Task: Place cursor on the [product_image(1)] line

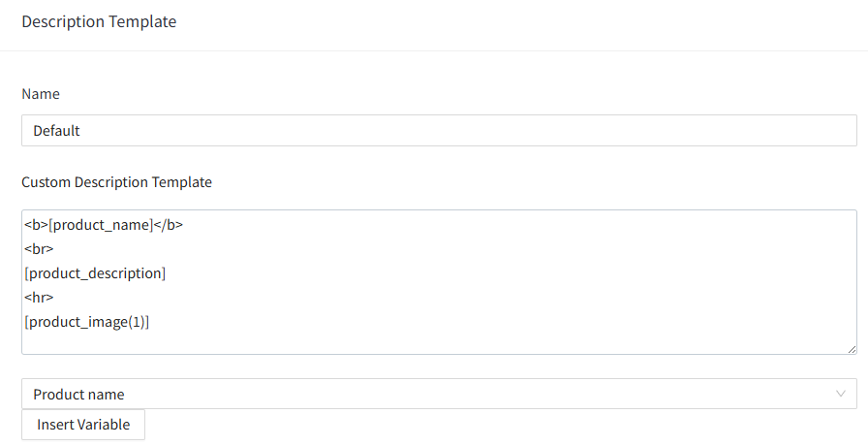Action: [86, 322]
